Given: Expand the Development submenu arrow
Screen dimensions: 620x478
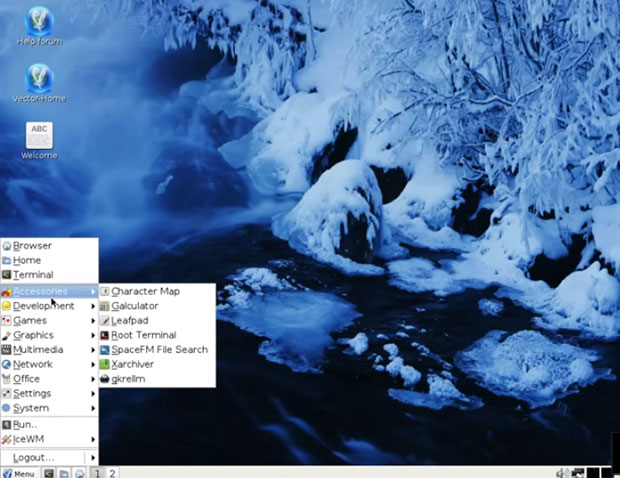Looking at the screenshot, I should point(93,306).
